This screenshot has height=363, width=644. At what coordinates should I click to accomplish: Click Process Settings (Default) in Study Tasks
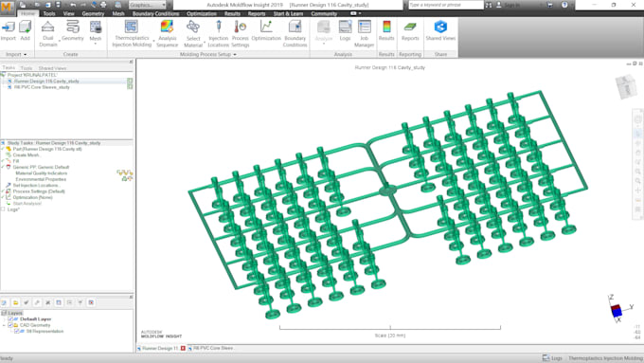[39, 191]
